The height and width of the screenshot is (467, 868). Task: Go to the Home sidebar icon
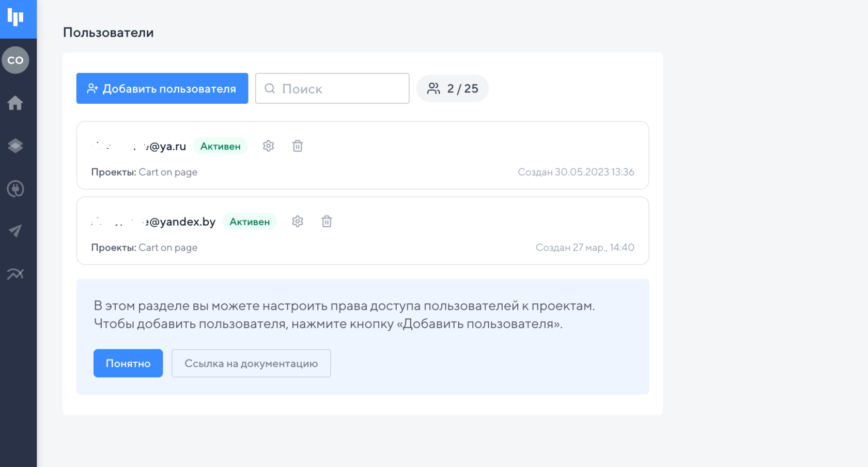(x=16, y=103)
